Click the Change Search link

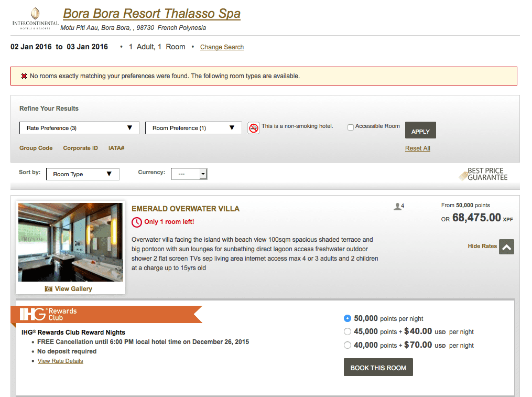click(222, 47)
